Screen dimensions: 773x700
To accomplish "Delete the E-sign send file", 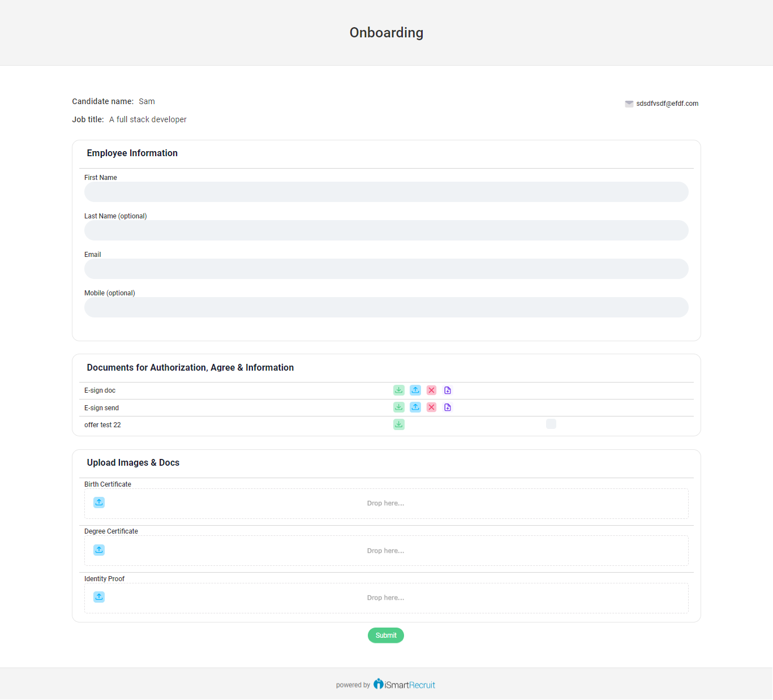I will (x=431, y=407).
